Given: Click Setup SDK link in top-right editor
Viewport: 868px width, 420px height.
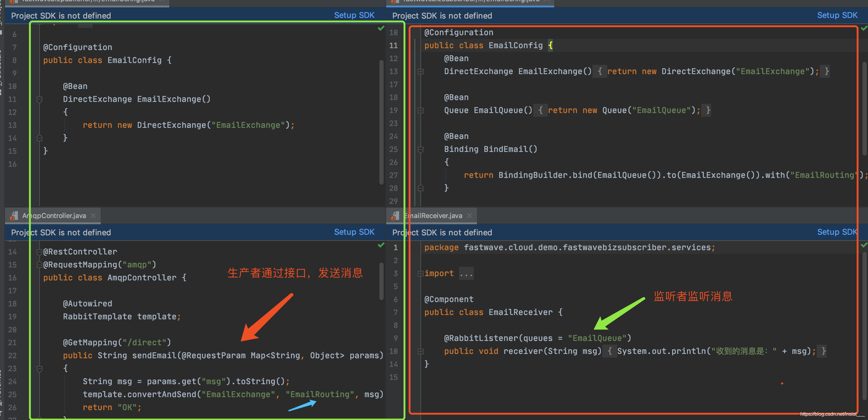Looking at the screenshot, I should pyautogui.click(x=837, y=15).
